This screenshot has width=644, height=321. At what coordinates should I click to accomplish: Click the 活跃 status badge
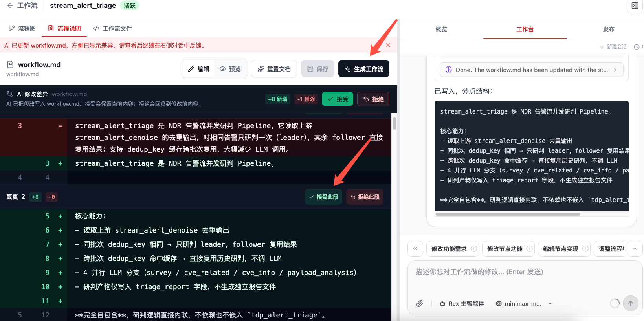(130, 6)
